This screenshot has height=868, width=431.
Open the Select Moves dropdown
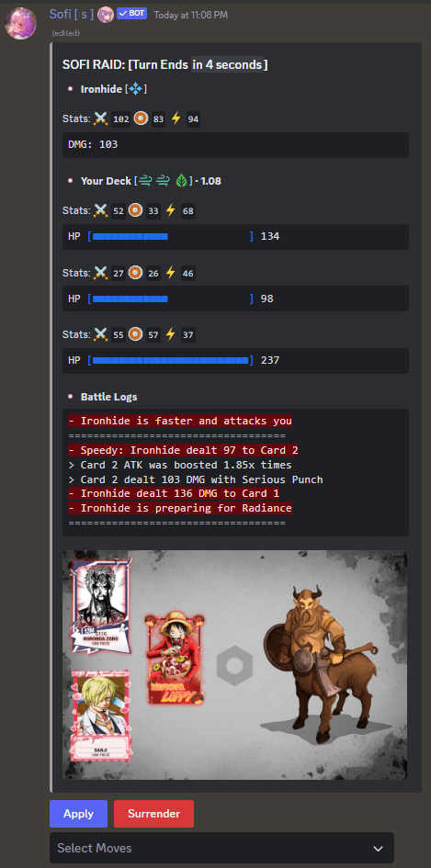point(221,848)
